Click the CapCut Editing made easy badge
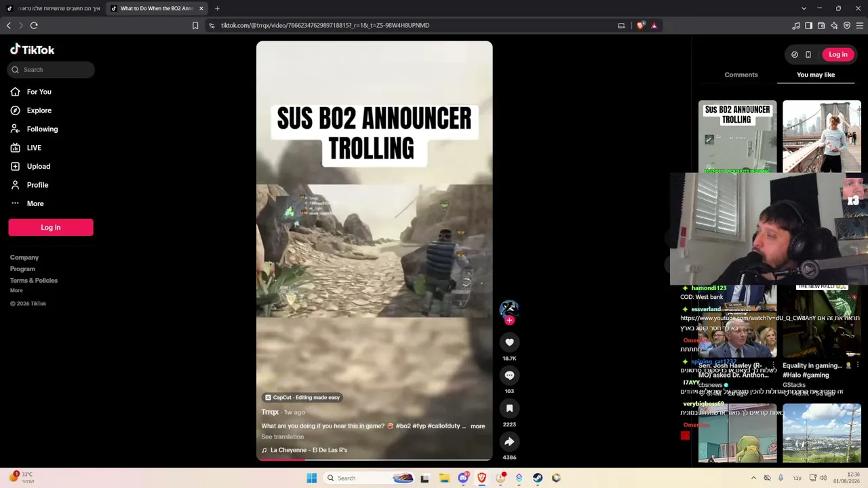868x488 pixels. tap(302, 398)
